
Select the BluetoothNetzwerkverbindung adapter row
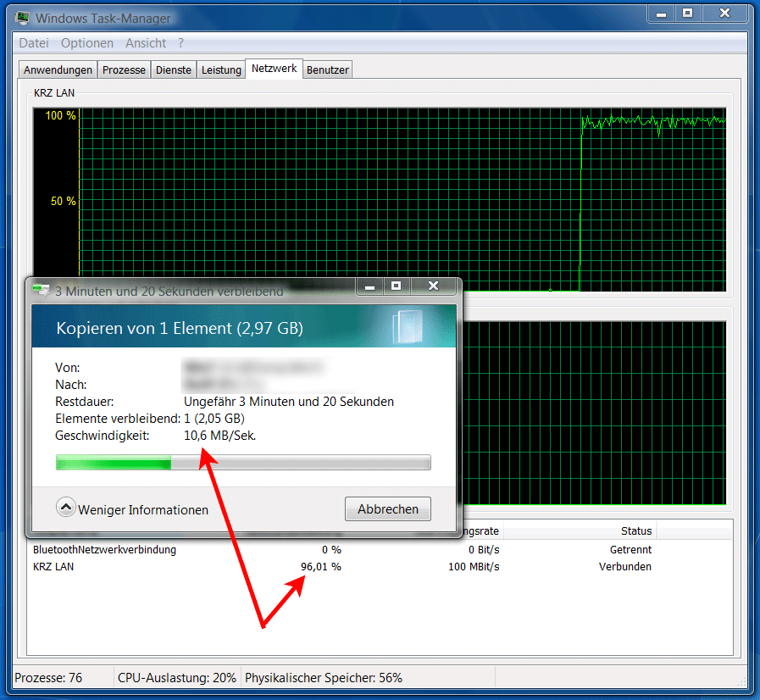coord(104,550)
